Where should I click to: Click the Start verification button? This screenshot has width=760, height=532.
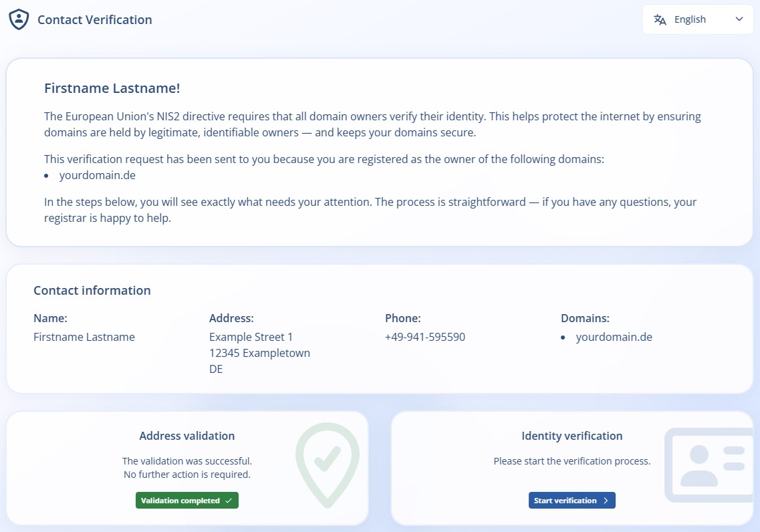click(x=572, y=501)
